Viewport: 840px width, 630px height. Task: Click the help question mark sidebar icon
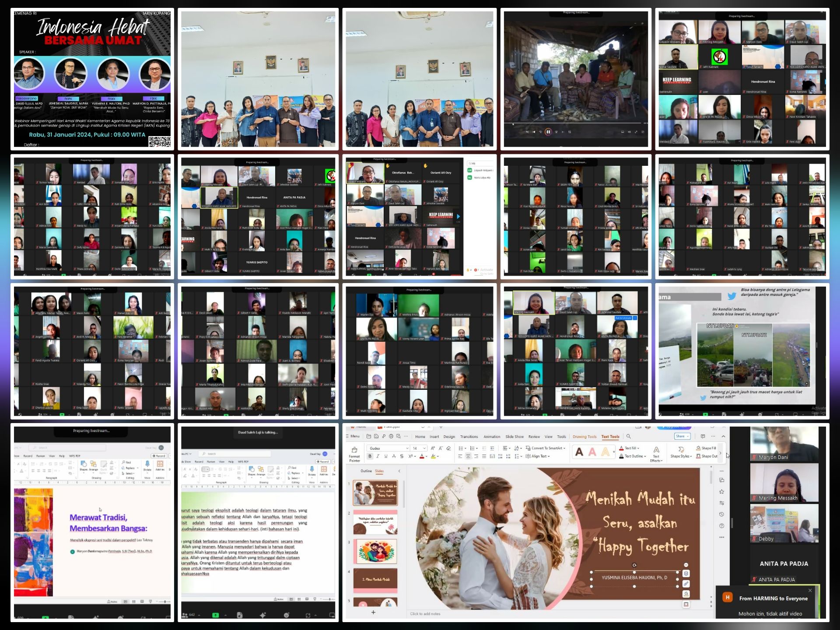pos(721,525)
